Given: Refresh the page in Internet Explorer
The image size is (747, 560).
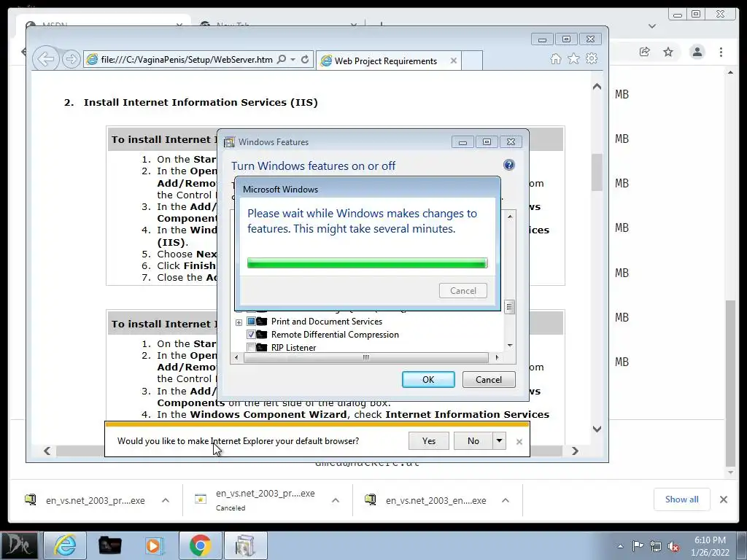Looking at the screenshot, I should pos(305,60).
